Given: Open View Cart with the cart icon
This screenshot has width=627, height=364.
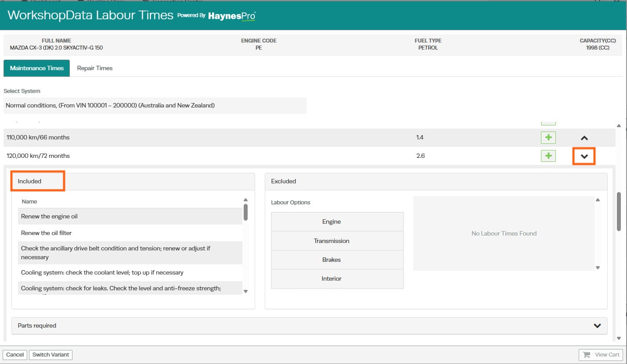Looking at the screenshot, I should click(602, 355).
